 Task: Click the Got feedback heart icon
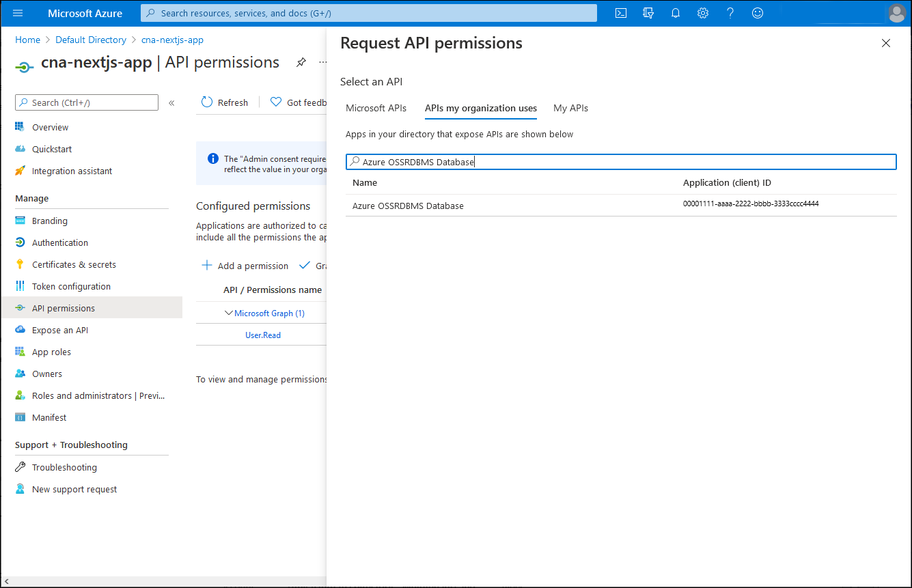276,102
